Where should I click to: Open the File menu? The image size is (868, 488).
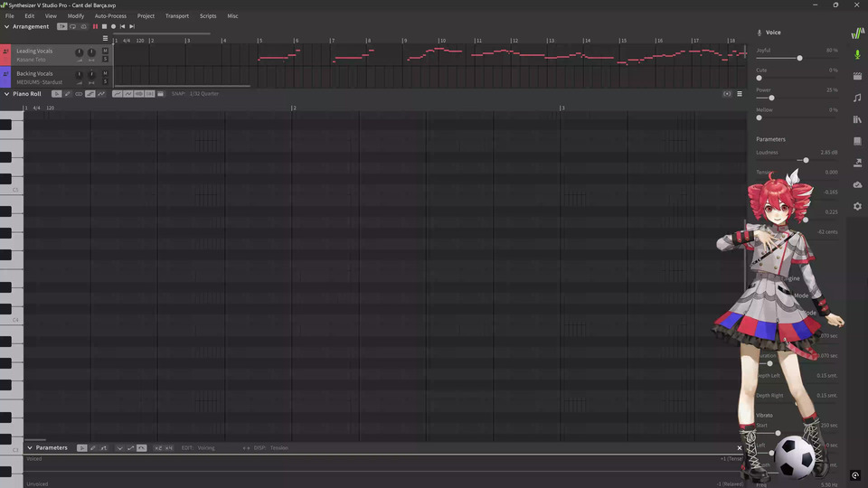click(9, 16)
